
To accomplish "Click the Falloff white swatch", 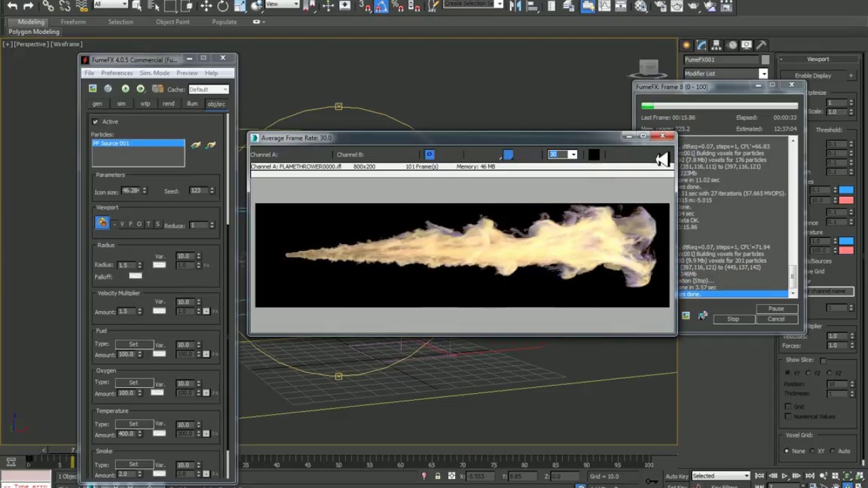I will click(x=136, y=276).
